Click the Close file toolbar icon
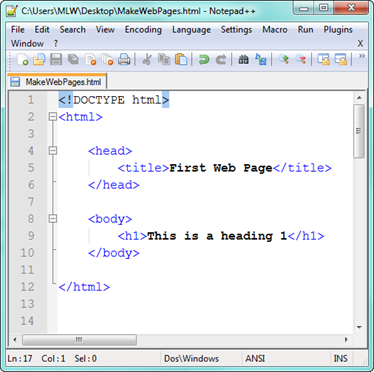The image size is (374, 372). [90, 60]
